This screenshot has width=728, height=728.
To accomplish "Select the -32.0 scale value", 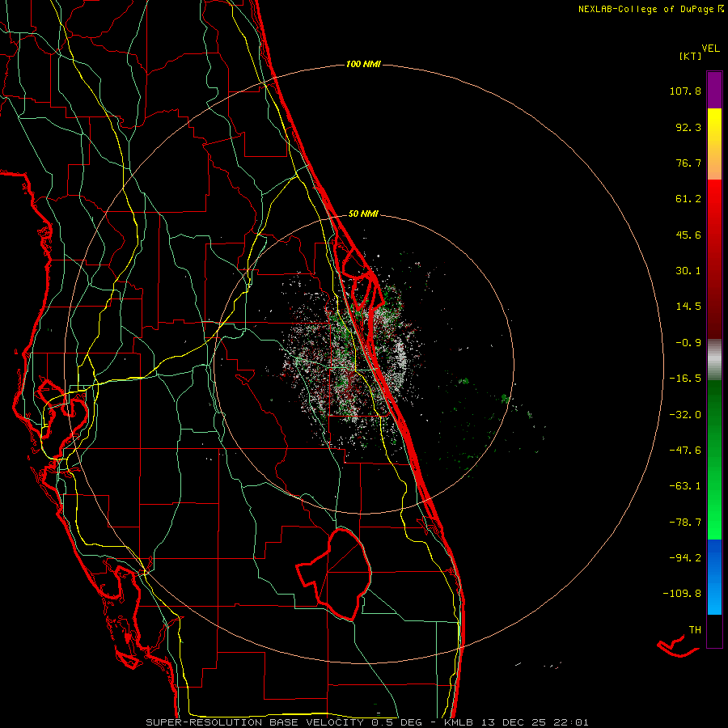I will coord(685,415).
